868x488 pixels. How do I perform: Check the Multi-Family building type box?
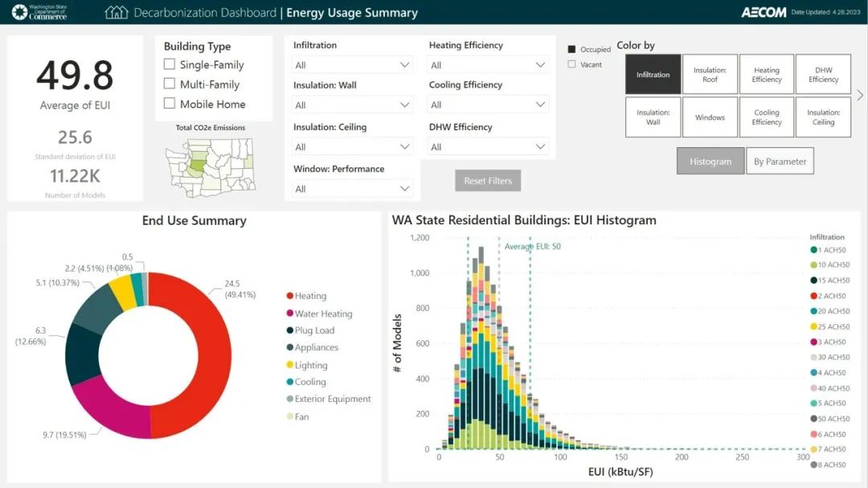[x=170, y=84]
